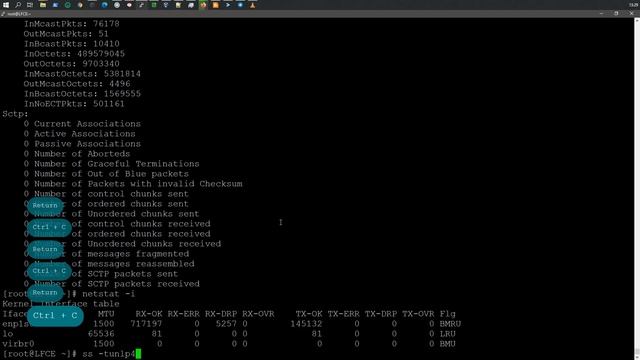640x360 pixels.
Task: Click the TX-OK value 145132
Action: 306,324
